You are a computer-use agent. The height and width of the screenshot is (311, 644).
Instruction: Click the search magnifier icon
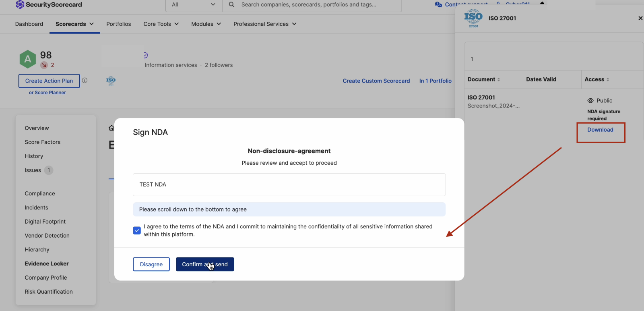click(231, 5)
